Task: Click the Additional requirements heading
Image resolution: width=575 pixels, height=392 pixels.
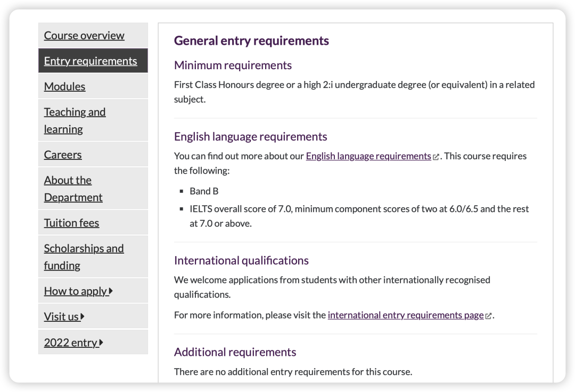Action: [235, 352]
